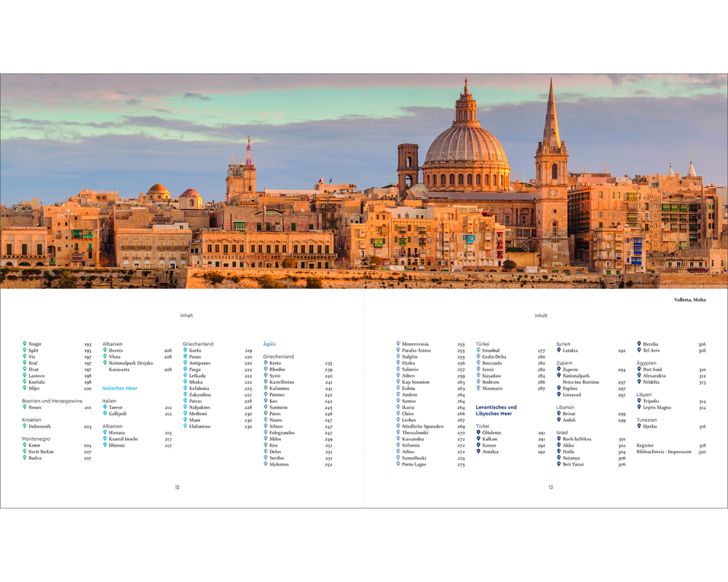The width and height of the screenshot is (728, 582).
Task: Click the map pin next to Istanbul
Action: 478,350
